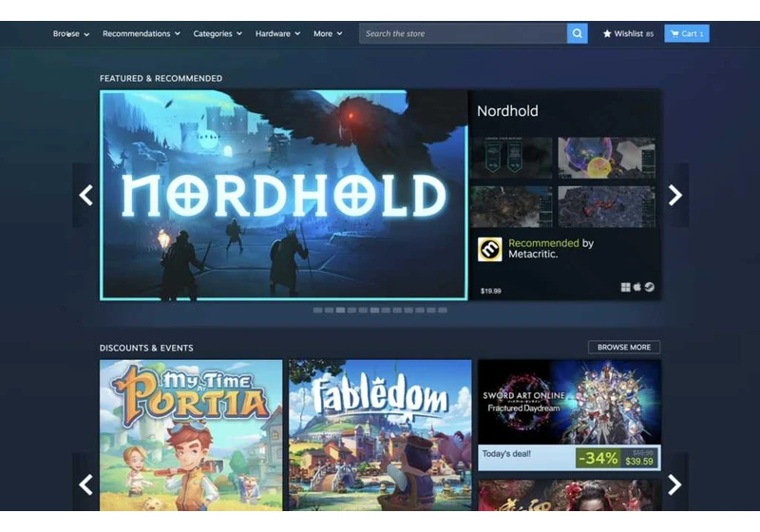Viewport: 760px width, 532px height.
Task: Open the Categories dropdown
Action: pos(218,33)
